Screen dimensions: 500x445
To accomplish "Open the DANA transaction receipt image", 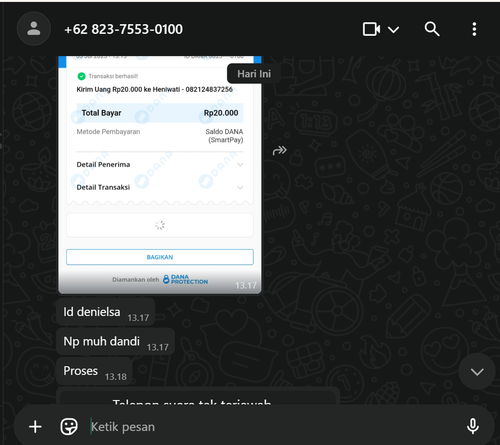I will (160, 175).
